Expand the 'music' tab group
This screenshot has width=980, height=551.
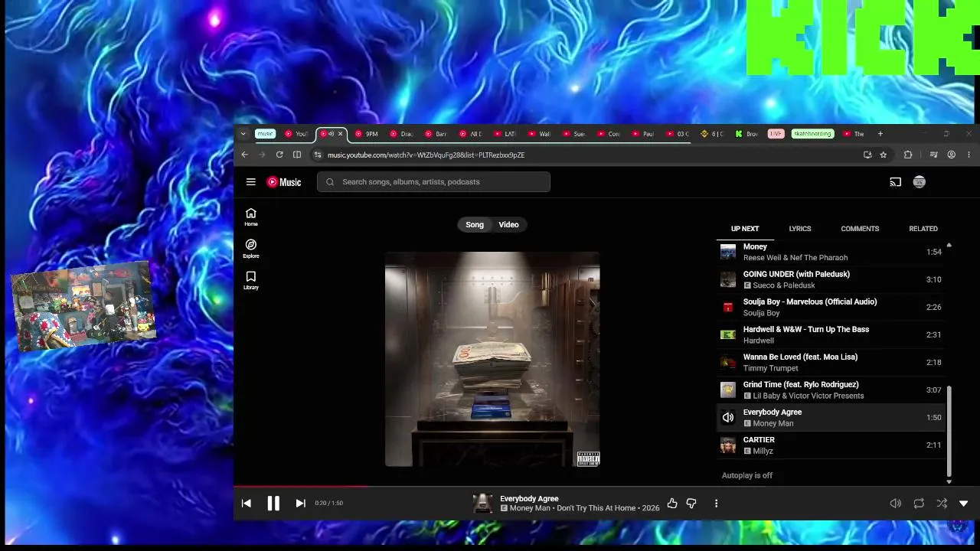tap(265, 134)
